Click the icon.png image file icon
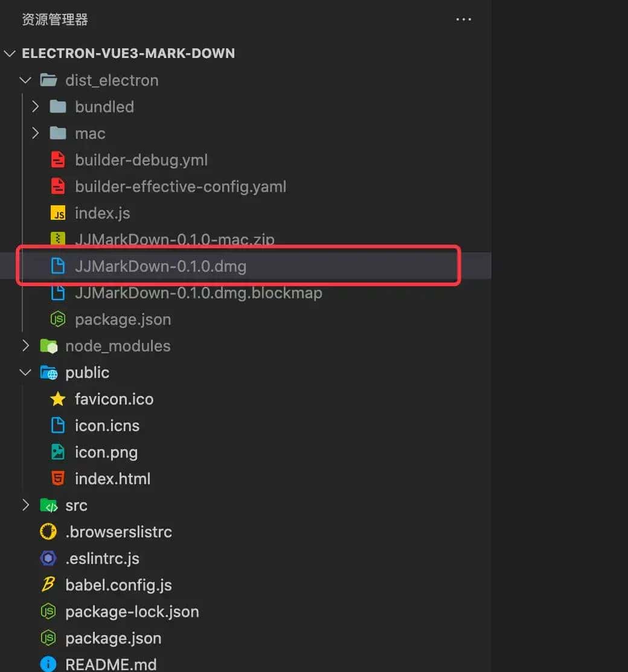628x672 pixels. coord(57,452)
